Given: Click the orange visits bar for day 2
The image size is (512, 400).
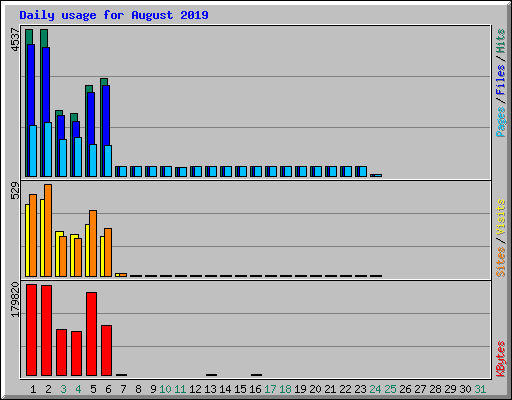Looking at the screenshot, I should tap(48, 230).
